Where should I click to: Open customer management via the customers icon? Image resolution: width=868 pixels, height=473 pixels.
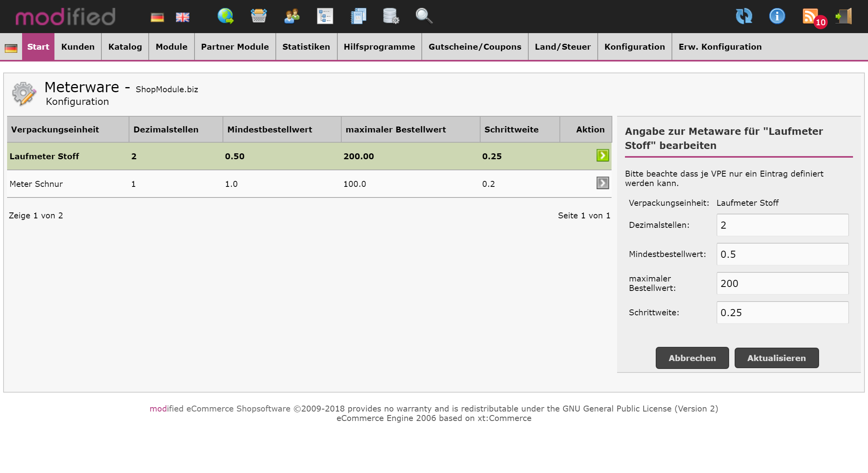(x=292, y=17)
